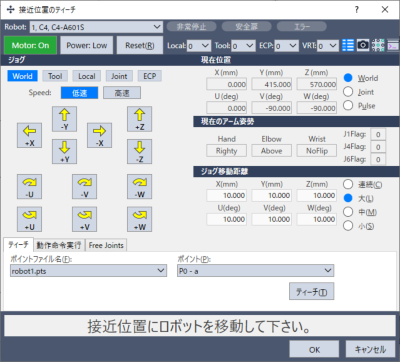Jog robot with -X right arrow
The image size is (400, 362).
pyautogui.click(x=99, y=135)
